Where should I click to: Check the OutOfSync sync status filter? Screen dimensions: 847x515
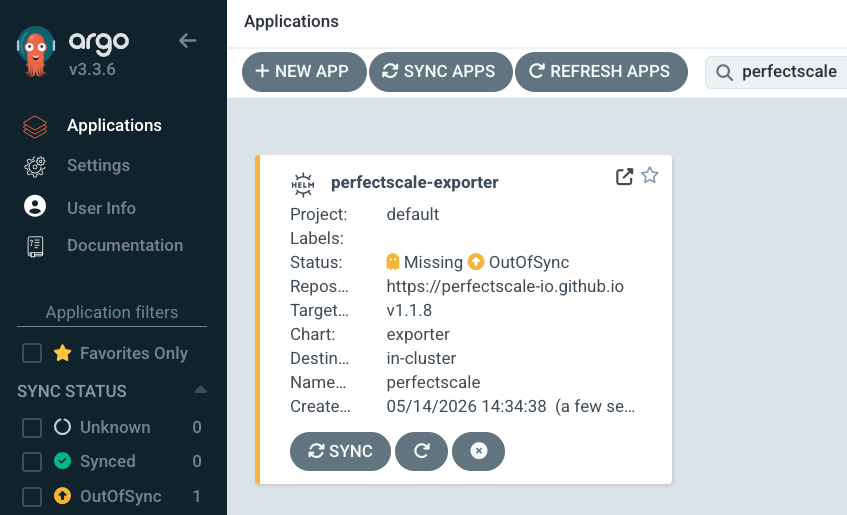coord(32,496)
